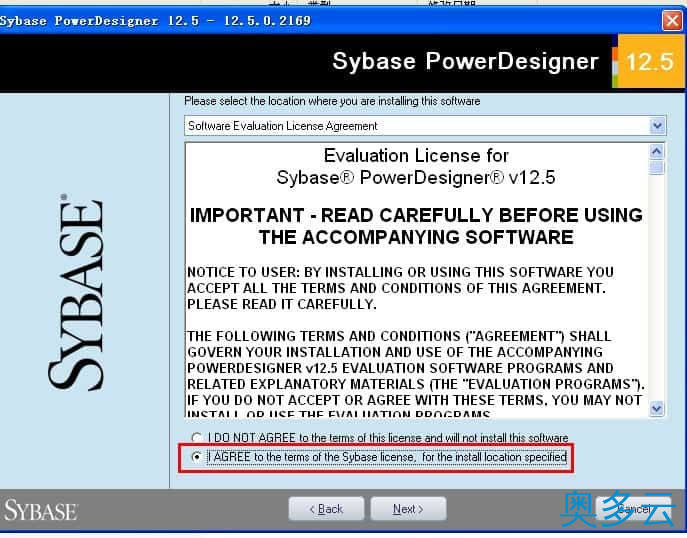Click the license text scrollbar thumb
Viewport: 687px width, 538px height.
click(x=656, y=167)
